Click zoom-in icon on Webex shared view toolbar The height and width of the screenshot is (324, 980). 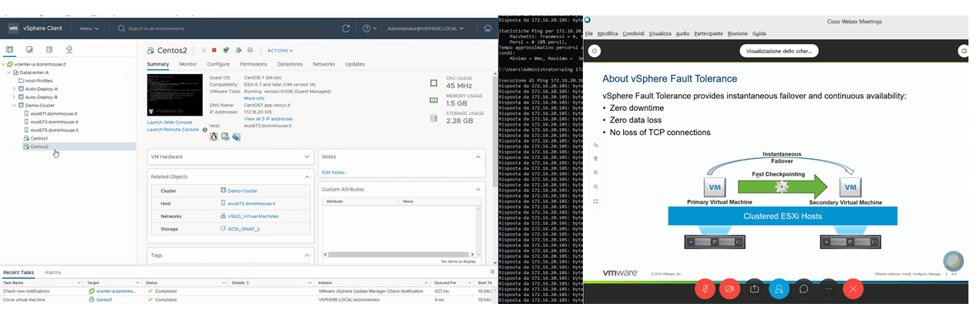coord(596,173)
